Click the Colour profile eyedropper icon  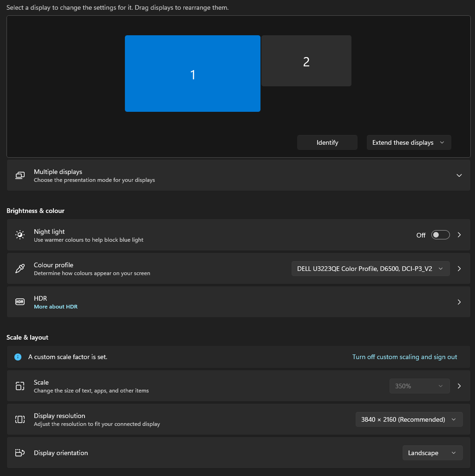[x=20, y=268]
